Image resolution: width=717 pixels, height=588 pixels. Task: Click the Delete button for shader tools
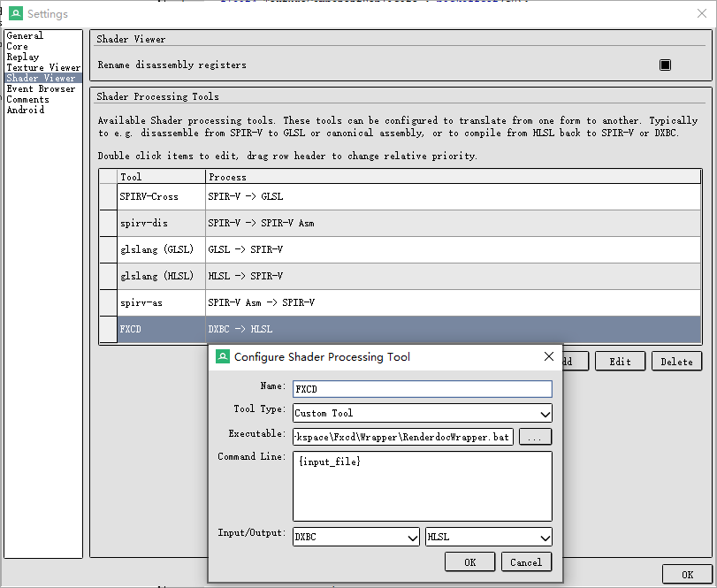tap(676, 362)
